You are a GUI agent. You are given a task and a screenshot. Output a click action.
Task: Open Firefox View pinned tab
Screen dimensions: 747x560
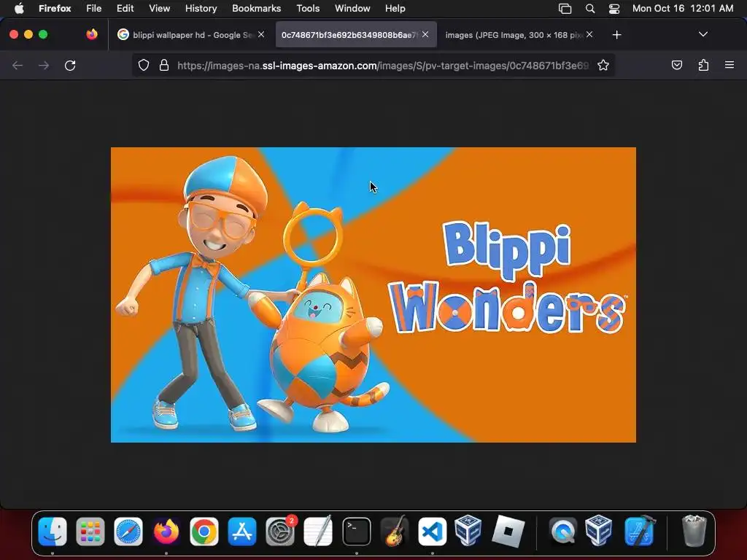click(x=91, y=34)
